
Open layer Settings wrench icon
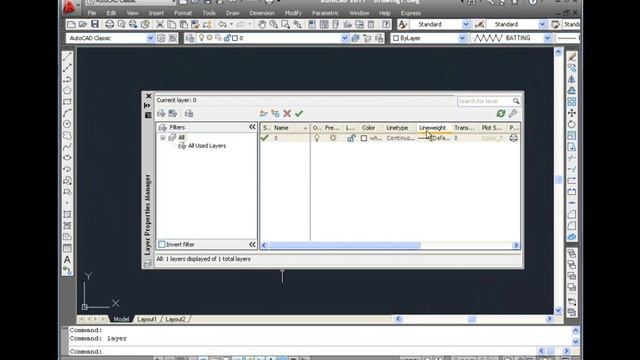coord(513,113)
